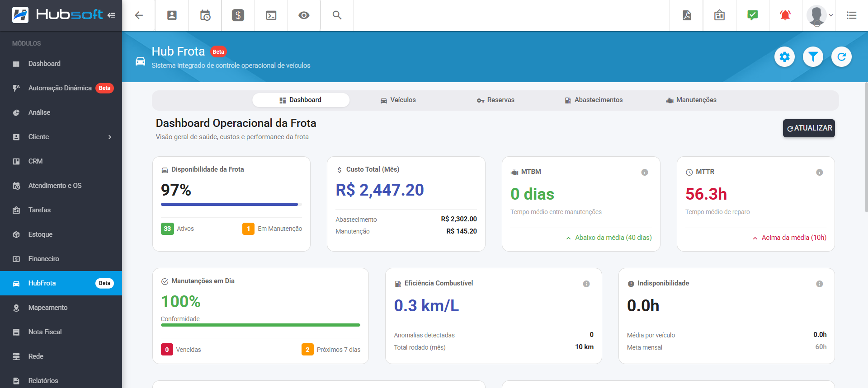Viewport: 868px width, 388px height.
Task: Open Análise module in sidebar
Action: click(61, 112)
